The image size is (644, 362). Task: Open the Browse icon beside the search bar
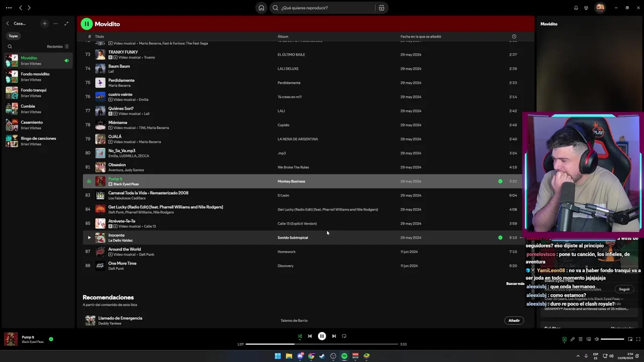coord(381,8)
